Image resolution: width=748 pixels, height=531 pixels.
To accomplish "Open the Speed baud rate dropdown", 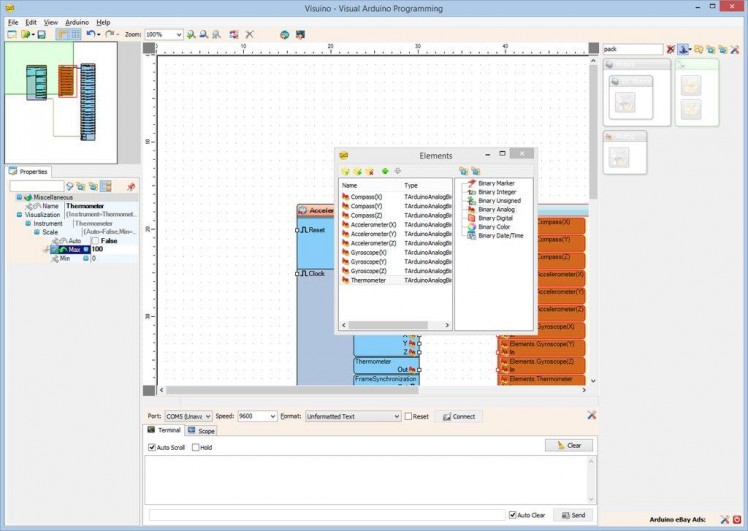I will [272, 416].
